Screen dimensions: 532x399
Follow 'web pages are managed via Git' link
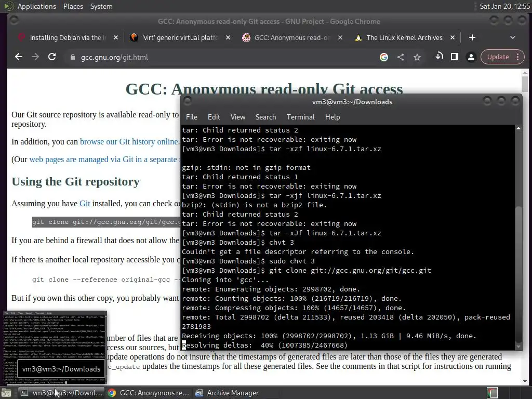coord(103,159)
